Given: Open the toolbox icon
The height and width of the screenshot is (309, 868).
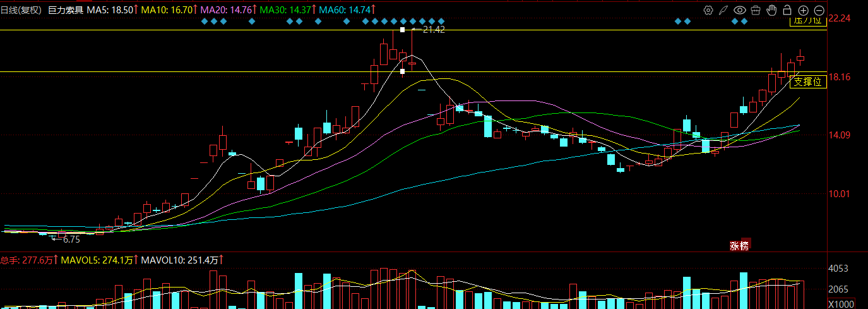Looking at the screenshot, I should click(756, 10).
